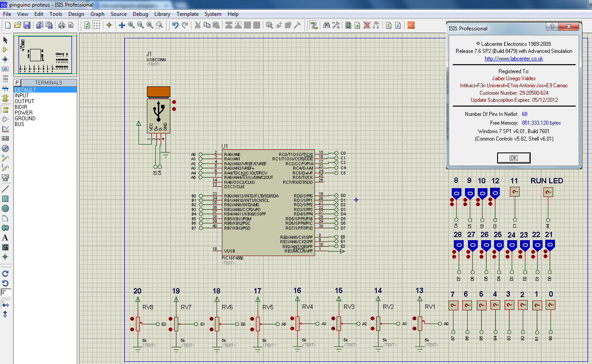This screenshot has width=592, height=364.
Task: Choose the Text Script Mode tool
Action: tap(5, 78)
